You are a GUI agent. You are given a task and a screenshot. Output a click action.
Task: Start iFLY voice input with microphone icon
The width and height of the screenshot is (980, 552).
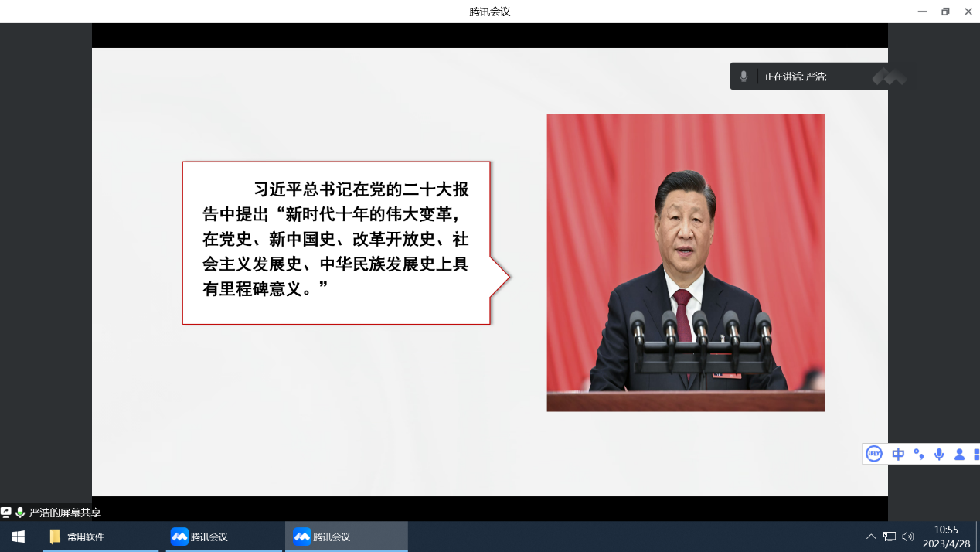[939, 454]
